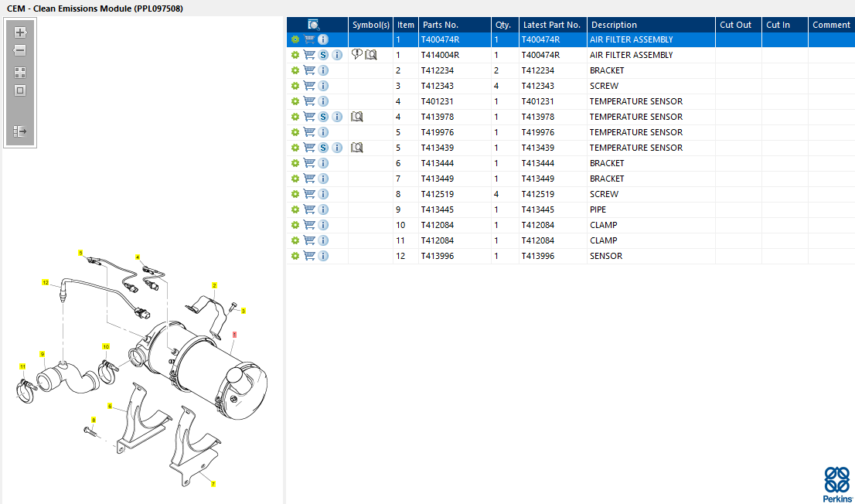Viewport: 855px width, 504px height.
Task: Open info for T401231 temperature sensor
Action: pos(323,101)
